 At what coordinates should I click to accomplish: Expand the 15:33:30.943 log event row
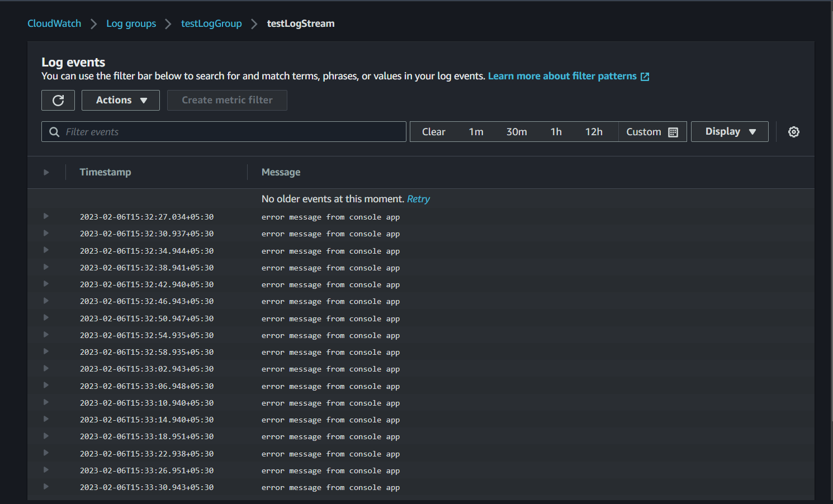click(46, 487)
